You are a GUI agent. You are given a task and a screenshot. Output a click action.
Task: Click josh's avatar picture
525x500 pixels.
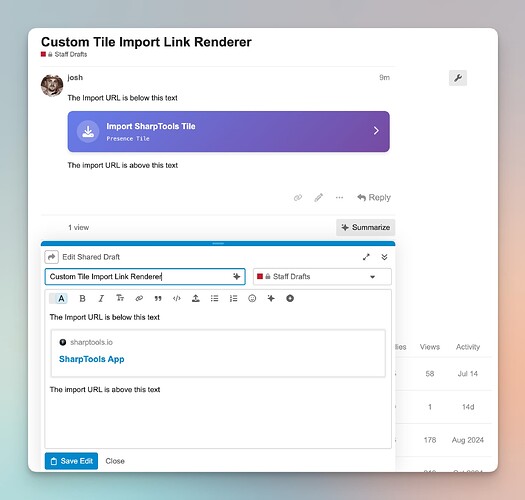click(52, 85)
